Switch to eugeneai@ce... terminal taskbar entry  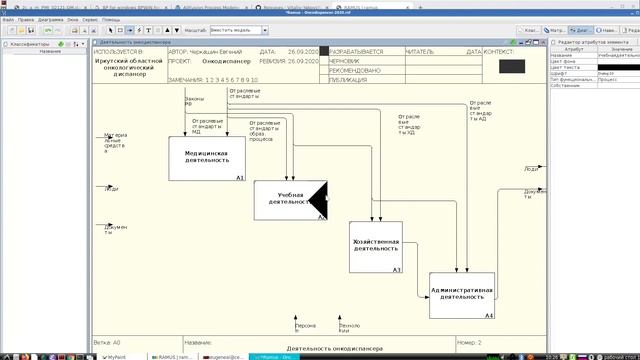224,357
